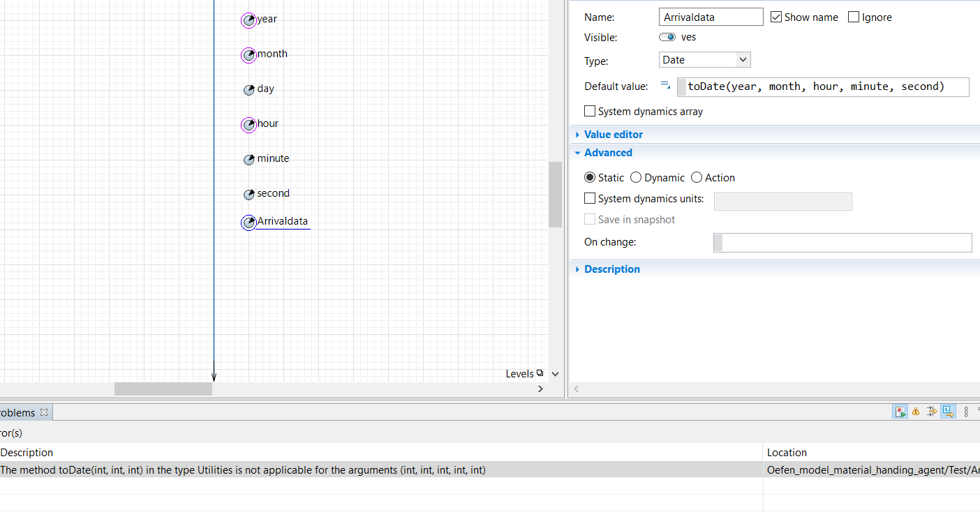Screen dimensions: 980x512
Task: Click the Arrivaldata label on canvas
Action: 283,221
